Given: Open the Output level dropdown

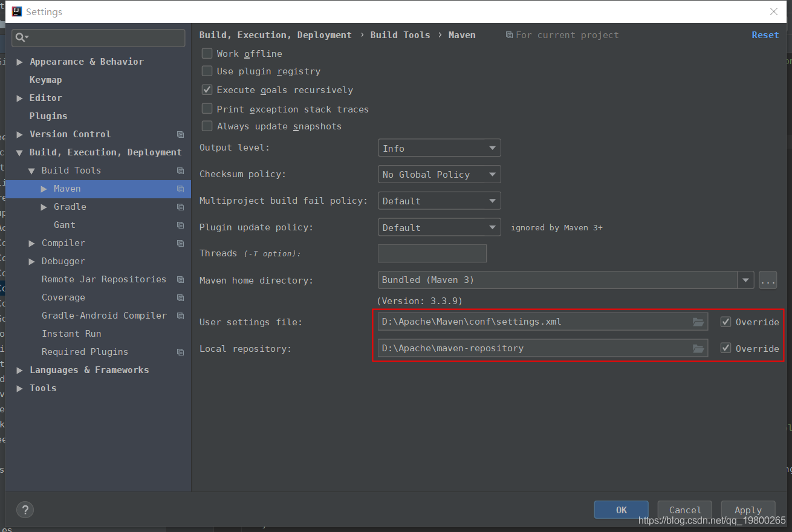Looking at the screenshot, I should pos(440,148).
